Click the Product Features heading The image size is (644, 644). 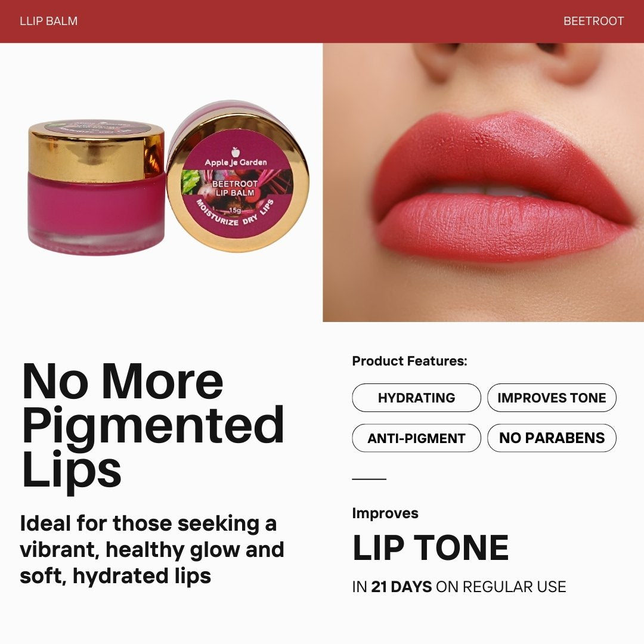(410, 361)
